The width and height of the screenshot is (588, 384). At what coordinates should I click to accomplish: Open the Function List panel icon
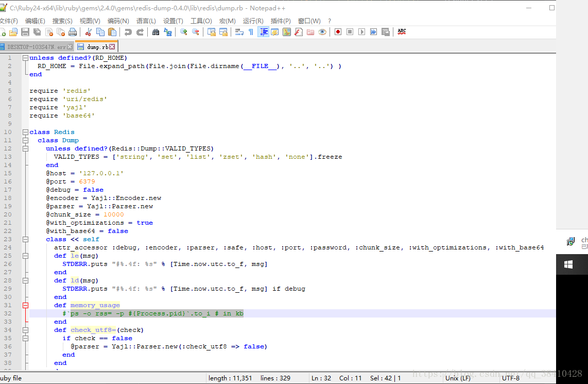(299, 32)
